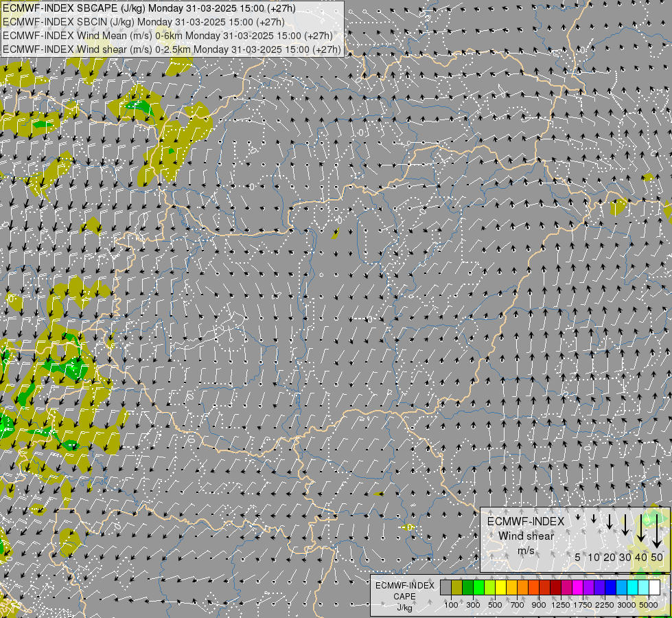Viewport: 672px width, 618px height.
Task: Click the number 10 under shear arrows
Action: tap(594, 557)
